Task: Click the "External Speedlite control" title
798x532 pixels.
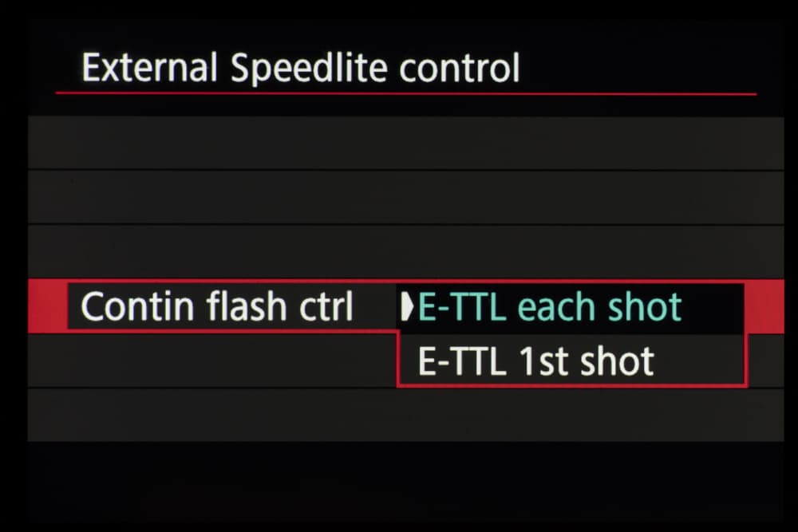Action: [301, 69]
